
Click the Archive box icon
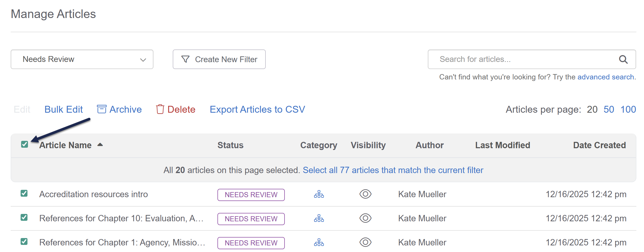tap(102, 109)
